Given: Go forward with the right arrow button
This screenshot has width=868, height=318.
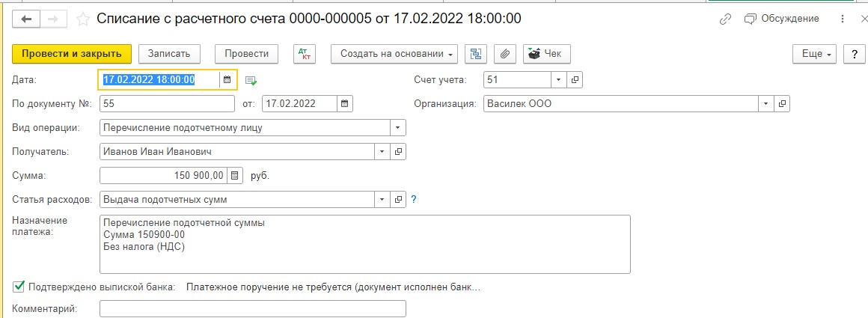Looking at the screenshot, I should click(x=53, y=19).
